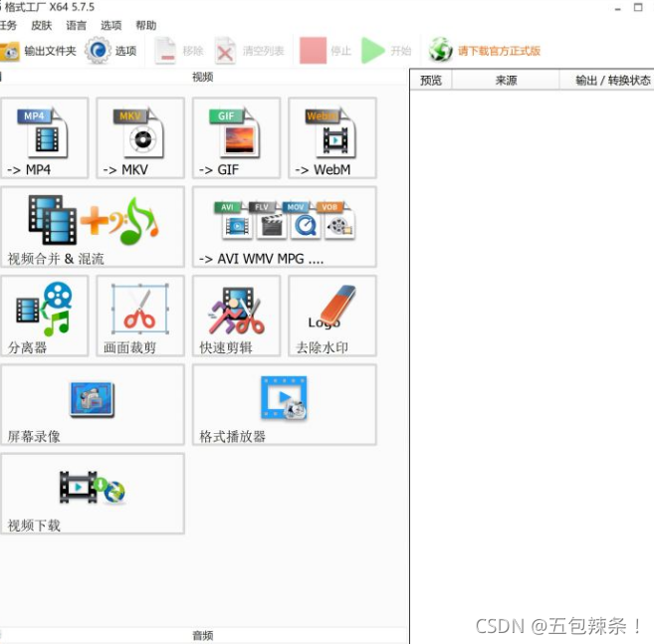Open the 画面裁剪 crop tool
The image size is (654, 644).
[x=140, y=316]
